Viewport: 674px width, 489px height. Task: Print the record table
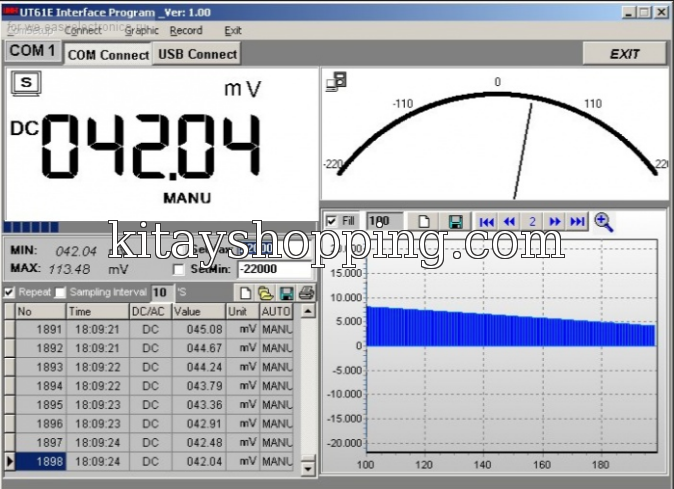[306, 293]
